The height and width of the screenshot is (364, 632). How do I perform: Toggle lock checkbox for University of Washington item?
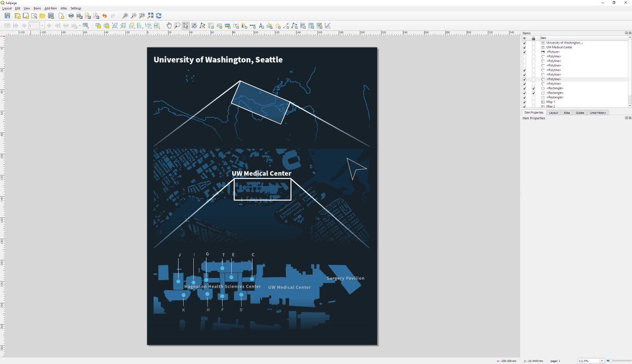tap(534, 43)
